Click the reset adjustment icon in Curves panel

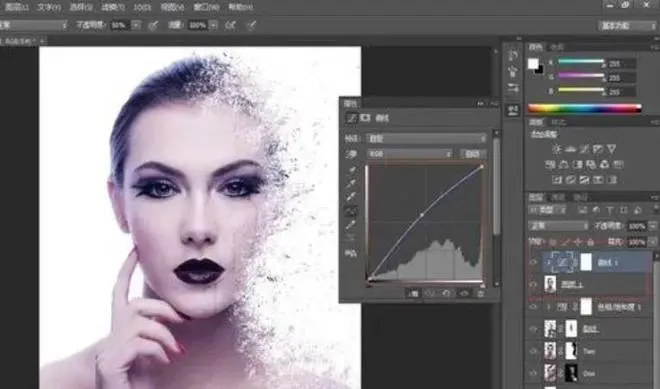pos(446,293)
